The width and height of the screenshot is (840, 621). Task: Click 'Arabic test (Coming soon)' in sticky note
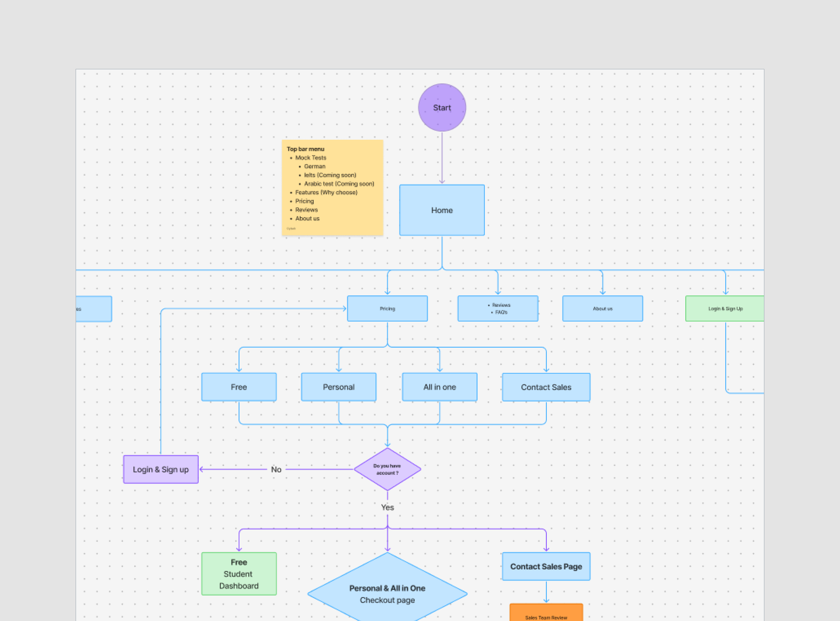(339, 184)
